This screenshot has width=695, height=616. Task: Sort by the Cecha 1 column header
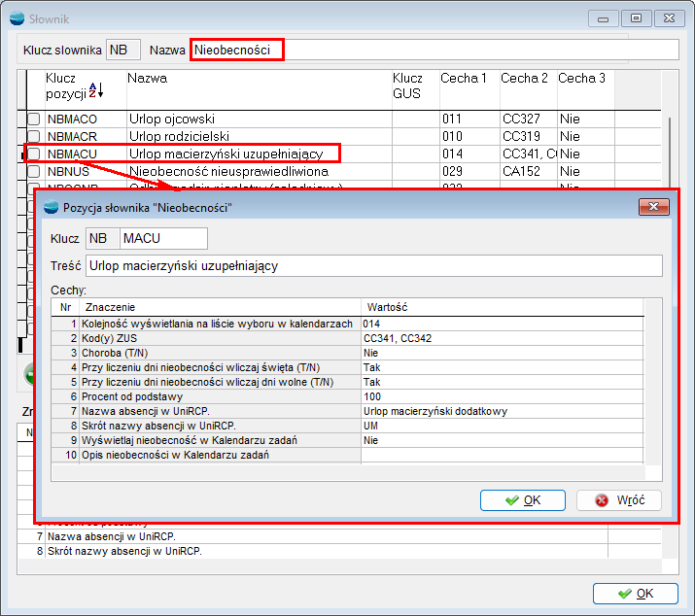(464, 78)
